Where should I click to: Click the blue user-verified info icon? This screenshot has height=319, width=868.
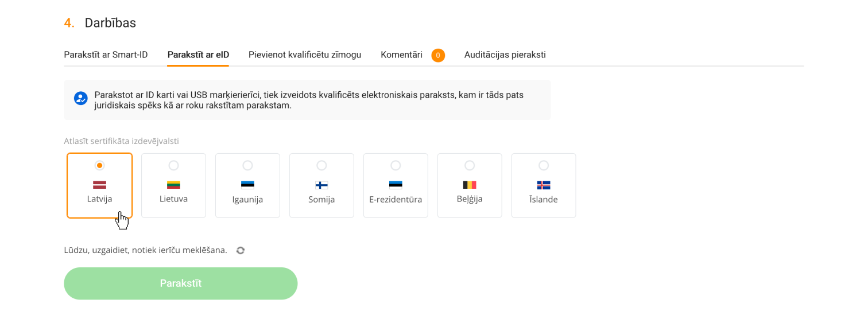tap(81, 98)
